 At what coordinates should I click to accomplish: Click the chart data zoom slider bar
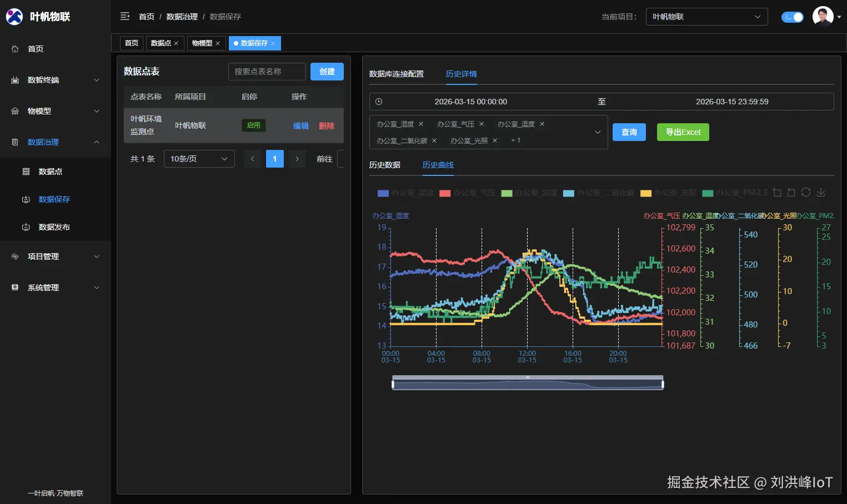click(528, 384)
